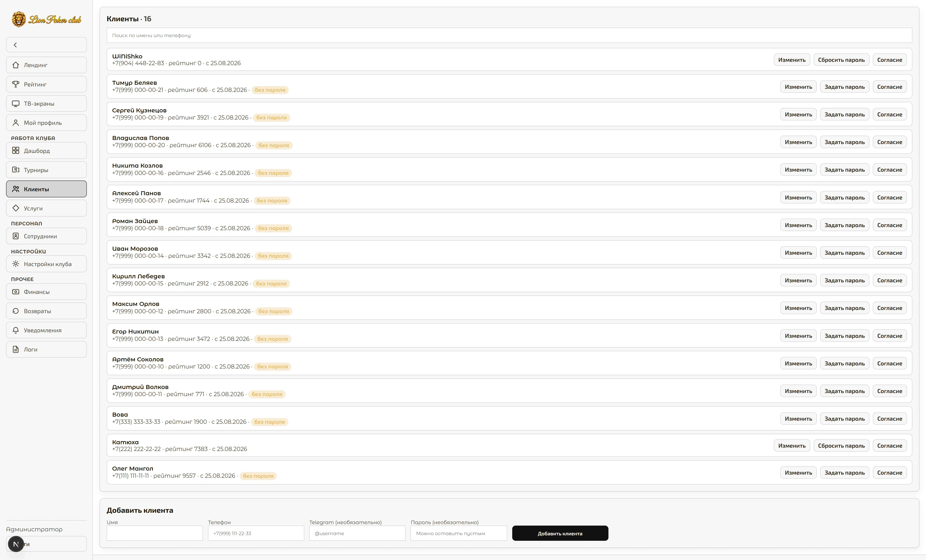926x560 pixels.
Task: Click the trophy icon beside Рейтинг
Action: pos(16,84)
